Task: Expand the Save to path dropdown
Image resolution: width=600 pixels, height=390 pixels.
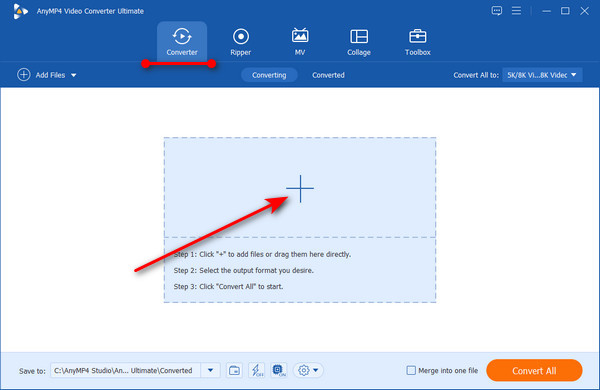Action: pyautogui.click(x=210, y=370)
